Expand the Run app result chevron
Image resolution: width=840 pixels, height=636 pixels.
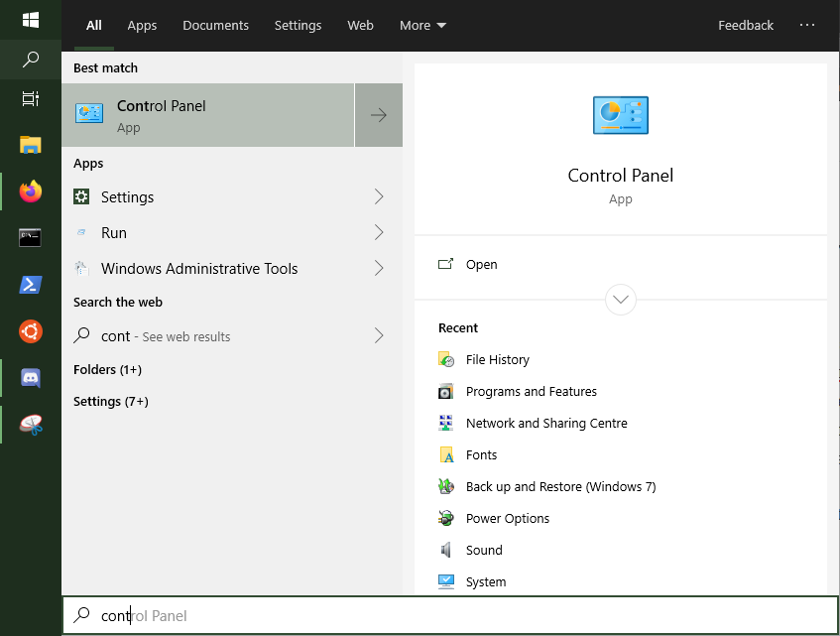[379, 232]
